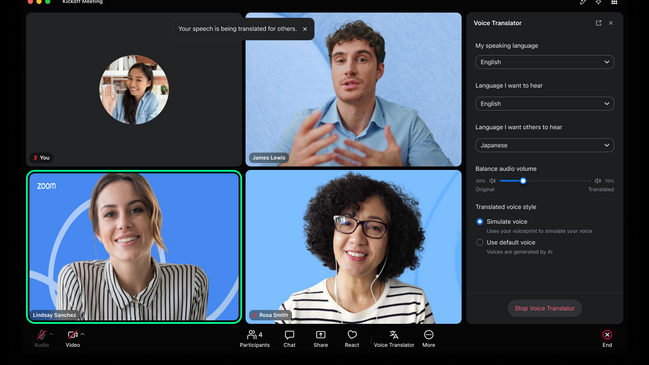
Task: Click the "30%" volume value
Action: click(x=480, y=181)
